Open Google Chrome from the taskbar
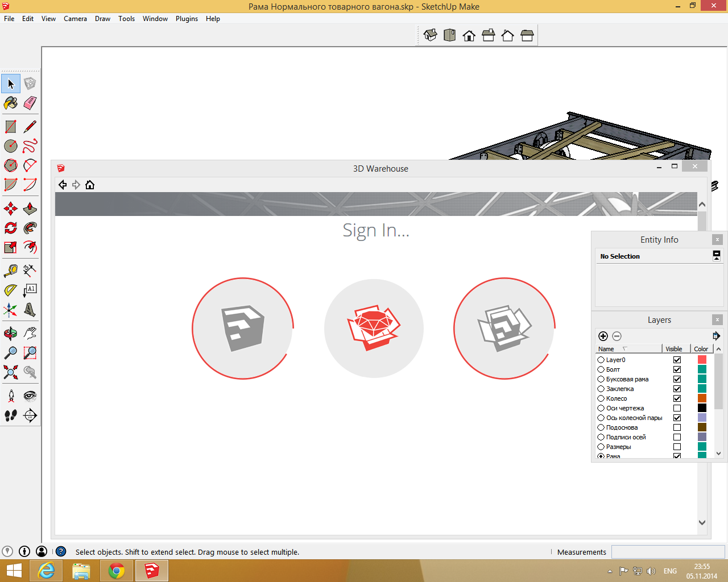This screenshot has height=582, width=728. [117, 571]
